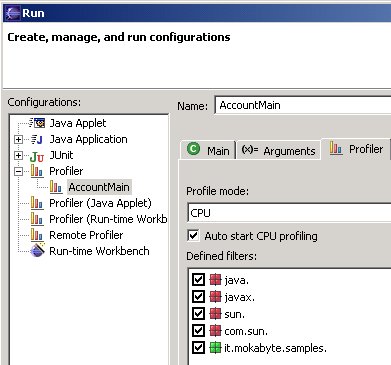Select Profiler (Java Applet) entry
The image size is (391, 365).
point(100,203)
